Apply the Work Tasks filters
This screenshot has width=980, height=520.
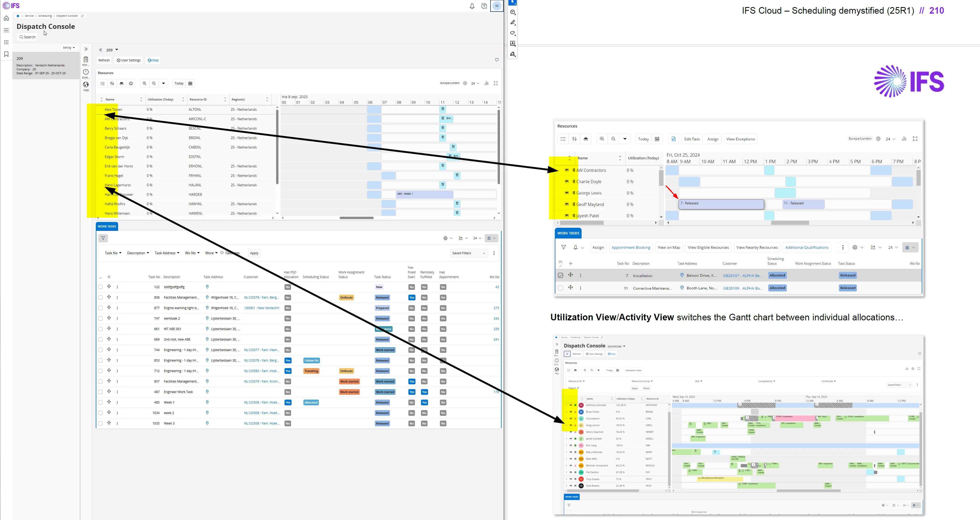[x=254, y=253]
